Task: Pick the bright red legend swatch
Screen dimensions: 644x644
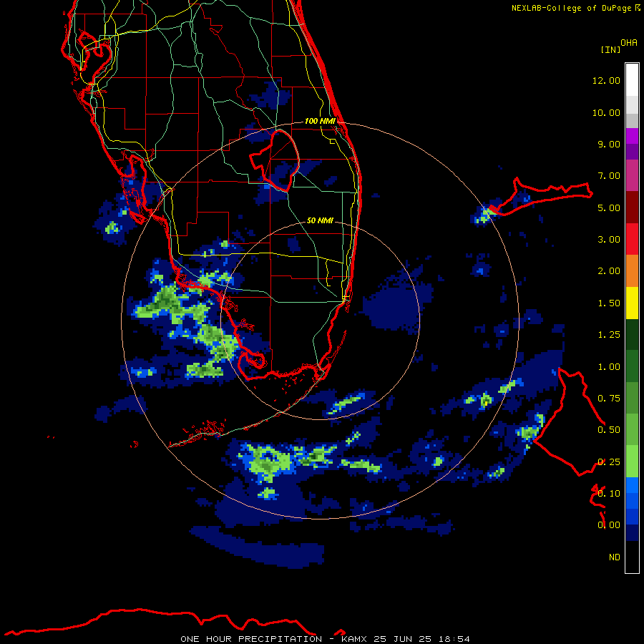Action: 632,239
